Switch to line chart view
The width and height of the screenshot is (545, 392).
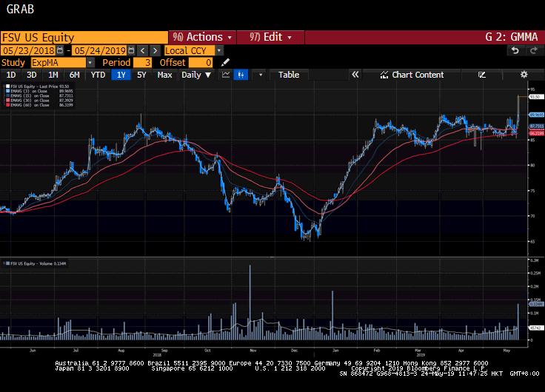click(226, 75)
